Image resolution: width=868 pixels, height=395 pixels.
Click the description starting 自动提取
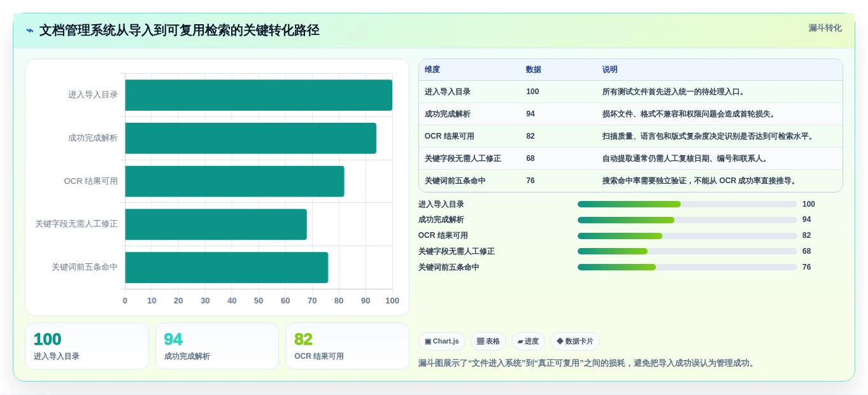pyautogui.click(x=685, y=158)
